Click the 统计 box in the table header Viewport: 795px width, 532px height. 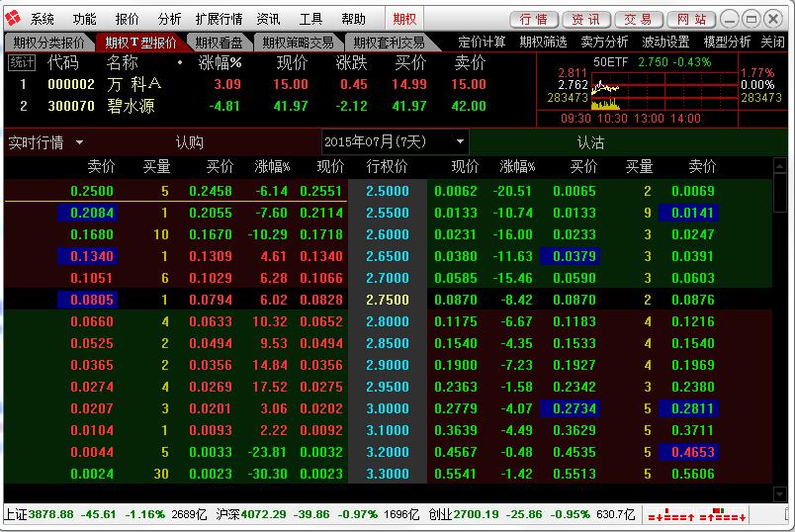coord(20,62)
